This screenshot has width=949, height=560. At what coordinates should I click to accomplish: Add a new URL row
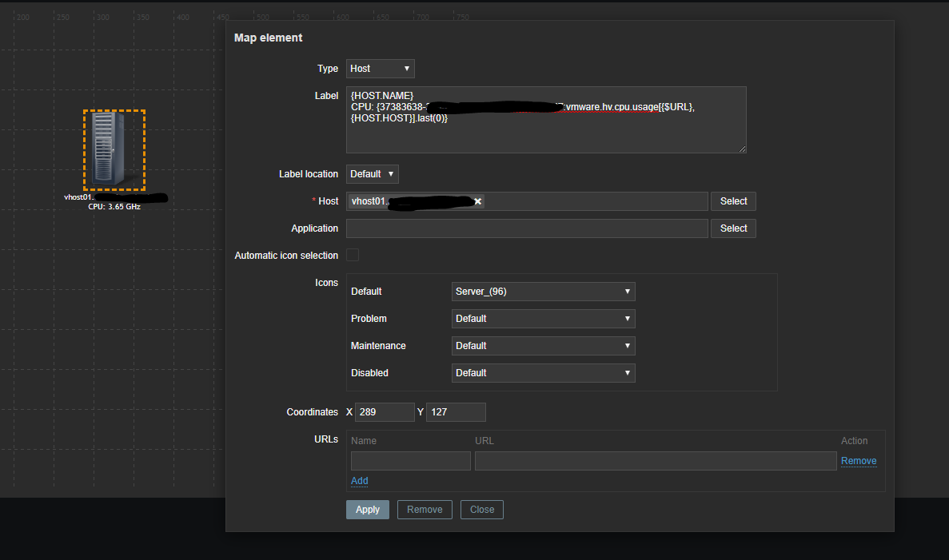360,481
